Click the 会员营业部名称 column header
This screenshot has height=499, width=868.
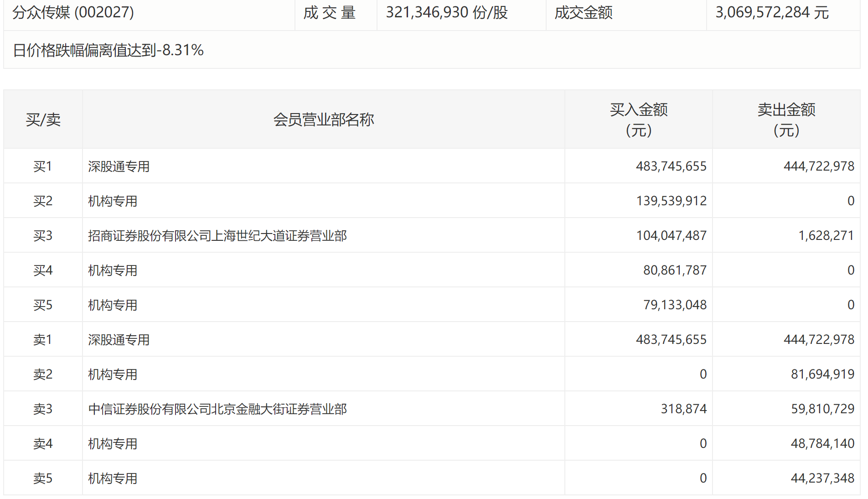tap(323, 120)
